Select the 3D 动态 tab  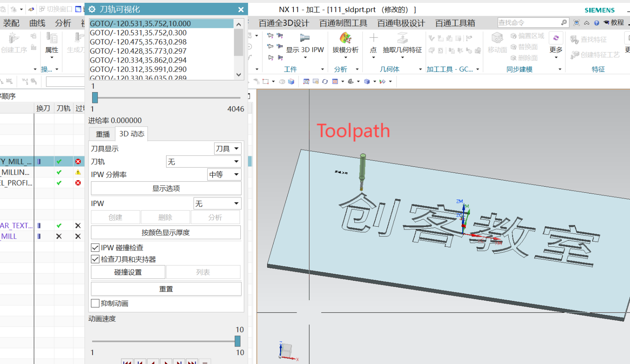click(132, 134)
